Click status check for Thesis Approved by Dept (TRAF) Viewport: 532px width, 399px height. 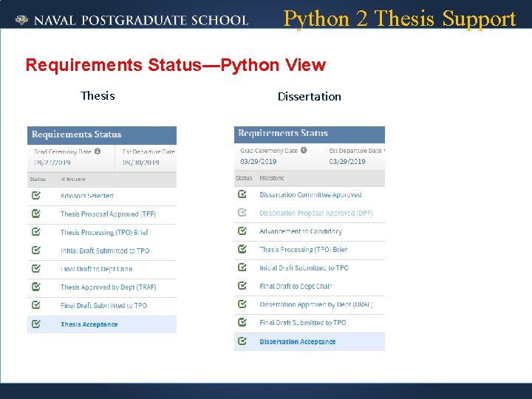36,287
